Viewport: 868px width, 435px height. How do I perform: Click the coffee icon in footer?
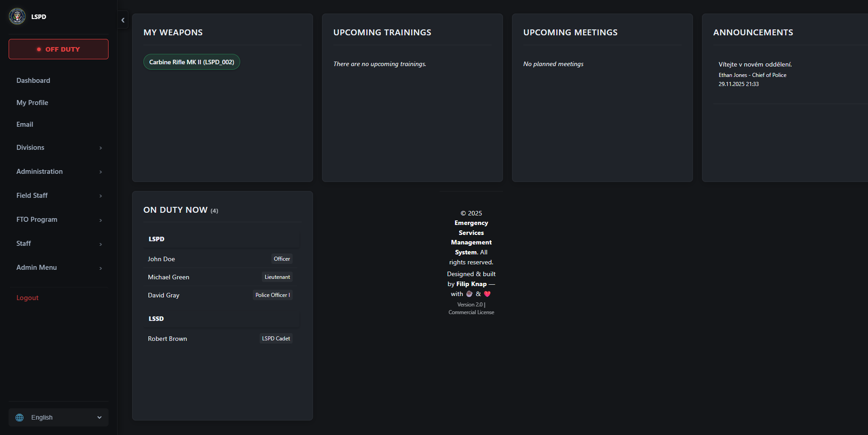(470, 294)
